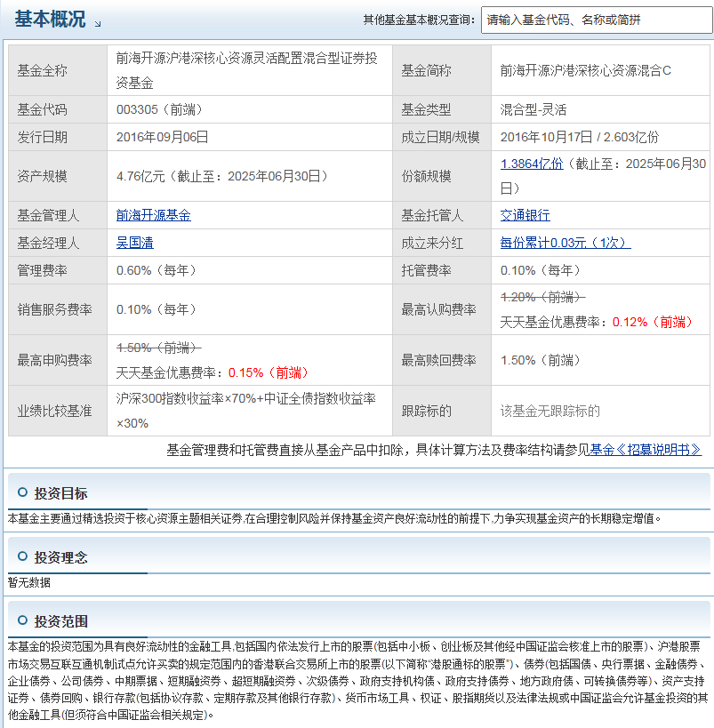Click the circle bullet icon next to 投资目标
The image size is (714, 728).
pos(22,492)
